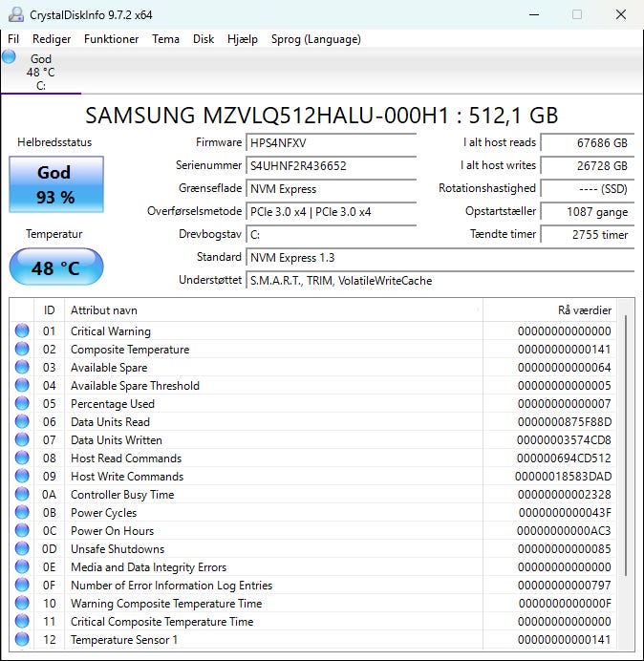Select the God 48 °C C: disk tab
The height and width of the screenshot is (661, 644).
click(x=40, y=73)
